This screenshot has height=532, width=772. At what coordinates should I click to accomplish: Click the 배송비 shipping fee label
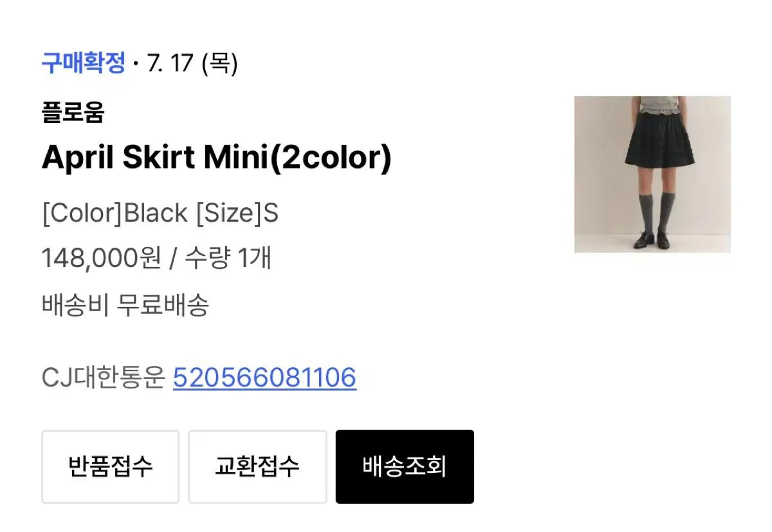pos(74,304)
